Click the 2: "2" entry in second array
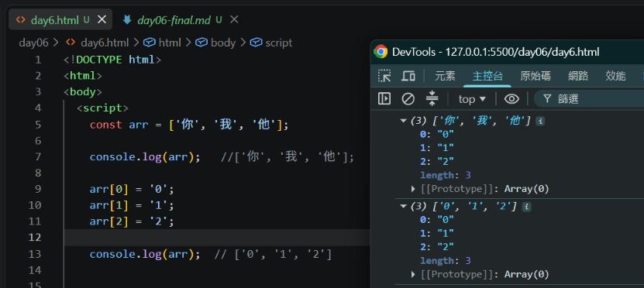Image resolution: width=644 pixels, height=288 pixels. pos(436,246)
